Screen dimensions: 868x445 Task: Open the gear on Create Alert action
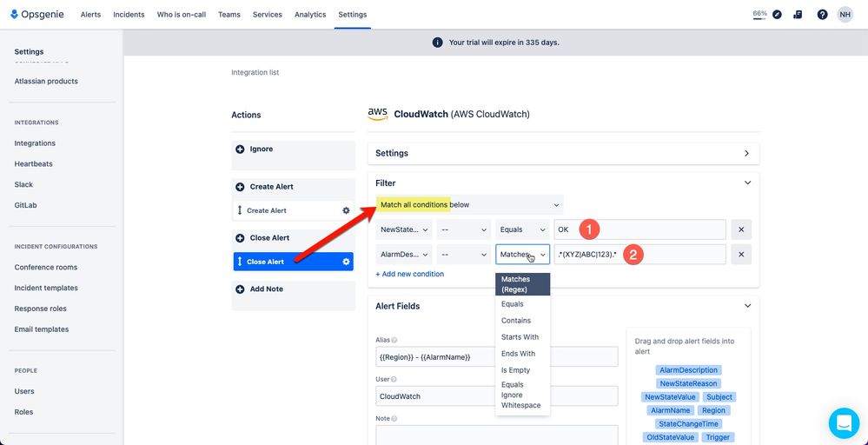coord(346,211)
